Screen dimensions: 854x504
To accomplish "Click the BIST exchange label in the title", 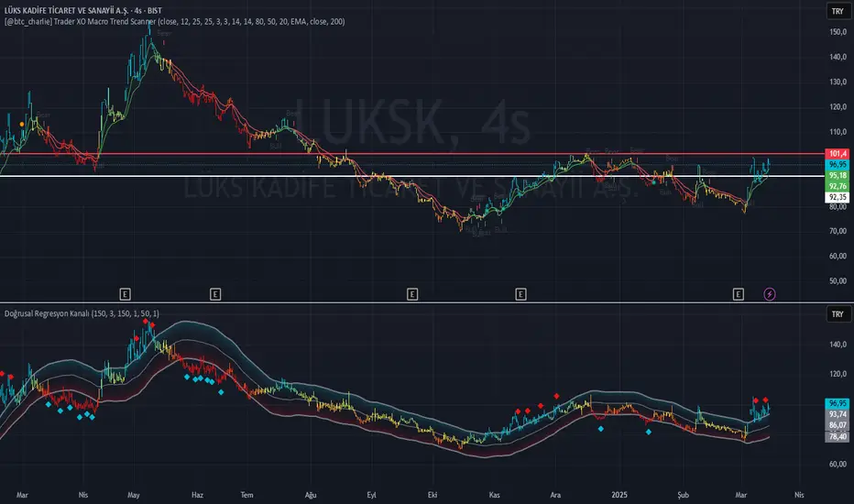I will (155, 10).
